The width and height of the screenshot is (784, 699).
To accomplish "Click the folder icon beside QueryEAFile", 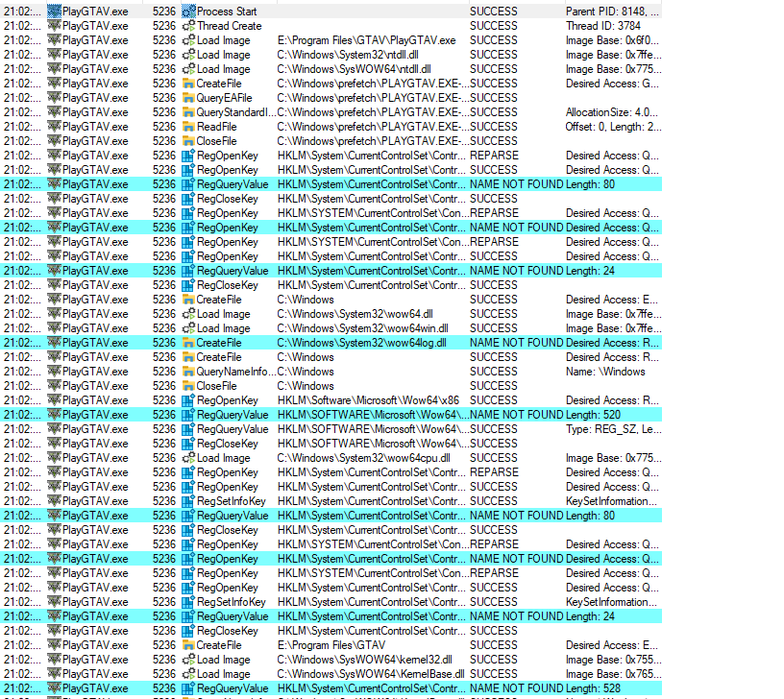I will [x=188, y=98].
